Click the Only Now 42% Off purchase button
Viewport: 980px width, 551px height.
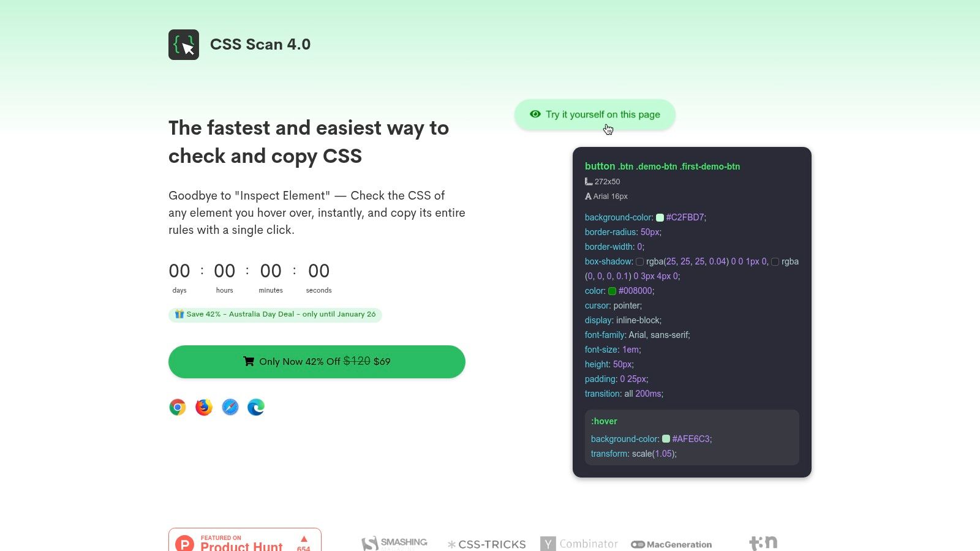click(317, 361)
